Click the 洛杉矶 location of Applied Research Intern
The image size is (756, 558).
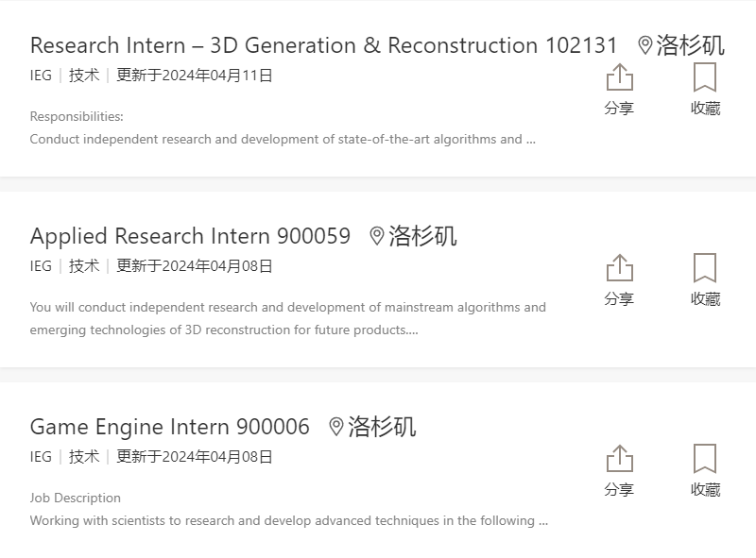(422, 236)
